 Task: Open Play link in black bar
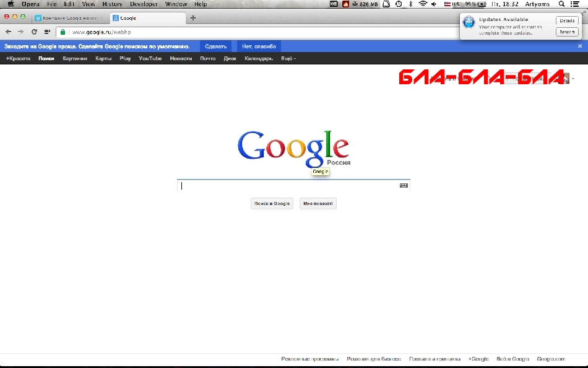pyautogui.click(x=125, y=58)
